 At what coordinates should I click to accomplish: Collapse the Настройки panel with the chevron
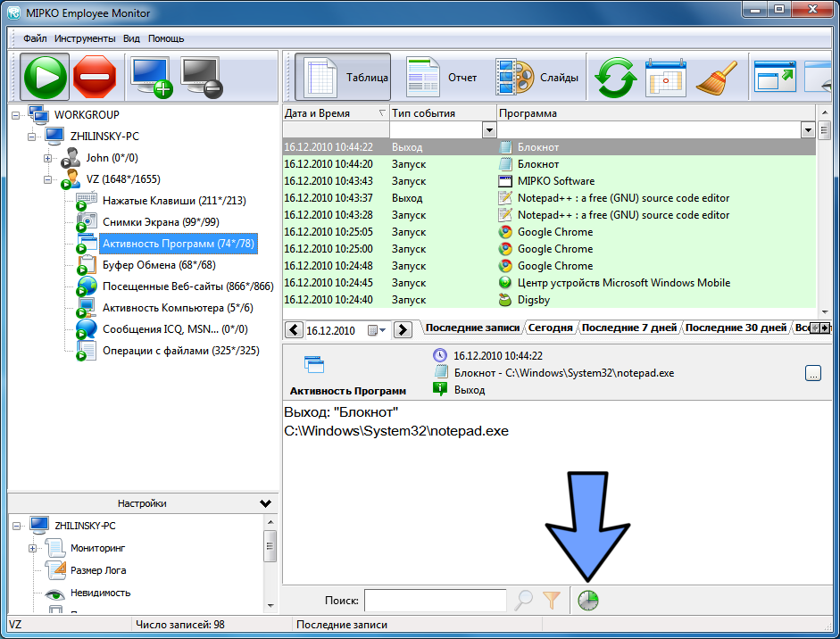pyautogui.click(x=265, y=503)
